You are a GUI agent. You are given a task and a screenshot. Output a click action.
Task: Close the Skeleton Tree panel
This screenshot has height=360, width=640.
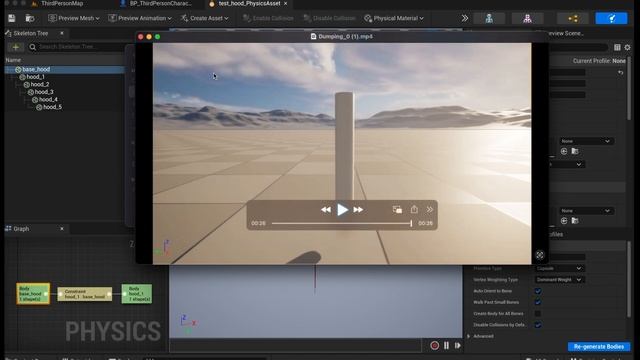click(62, 33)
